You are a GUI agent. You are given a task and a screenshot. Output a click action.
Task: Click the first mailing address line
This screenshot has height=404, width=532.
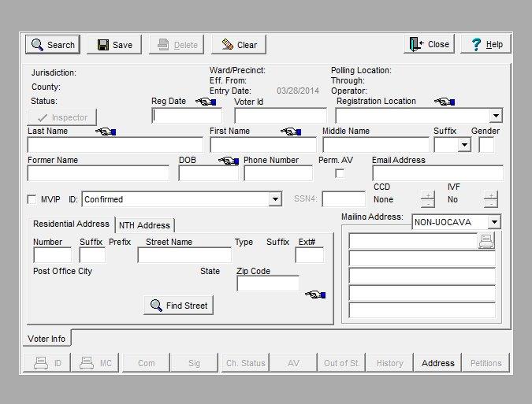tap(413, 241)
